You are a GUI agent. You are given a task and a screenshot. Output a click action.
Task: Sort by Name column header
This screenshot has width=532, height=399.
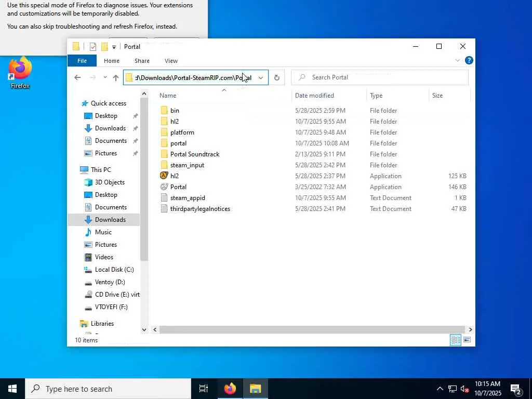pyautogui.click(x=223, y=96)
